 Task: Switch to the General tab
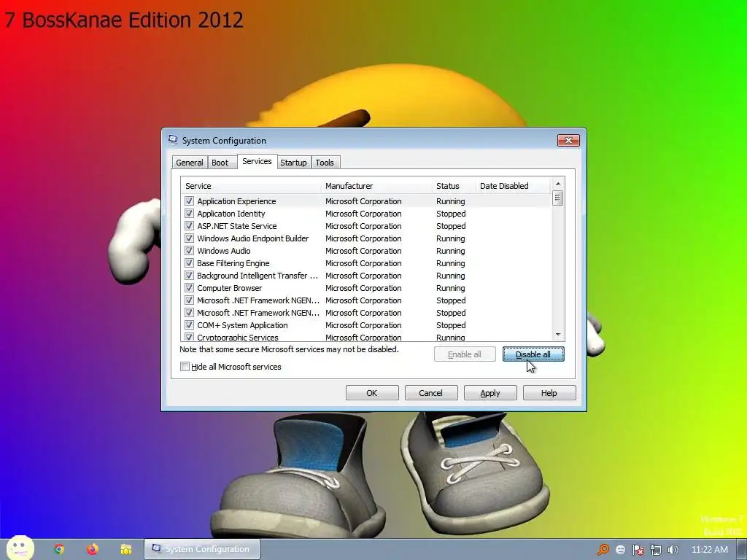[x=190, y=163]
